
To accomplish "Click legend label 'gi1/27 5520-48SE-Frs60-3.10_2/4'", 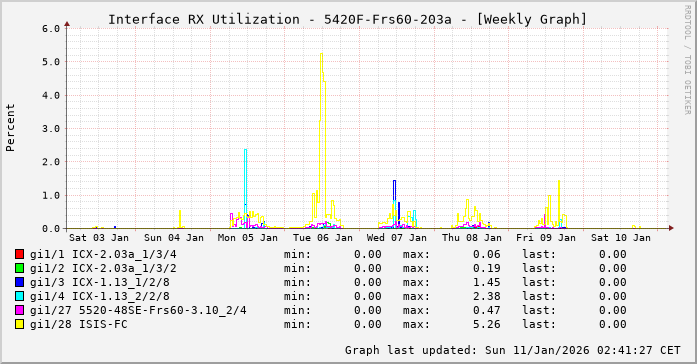I will [x=138, y=310].
